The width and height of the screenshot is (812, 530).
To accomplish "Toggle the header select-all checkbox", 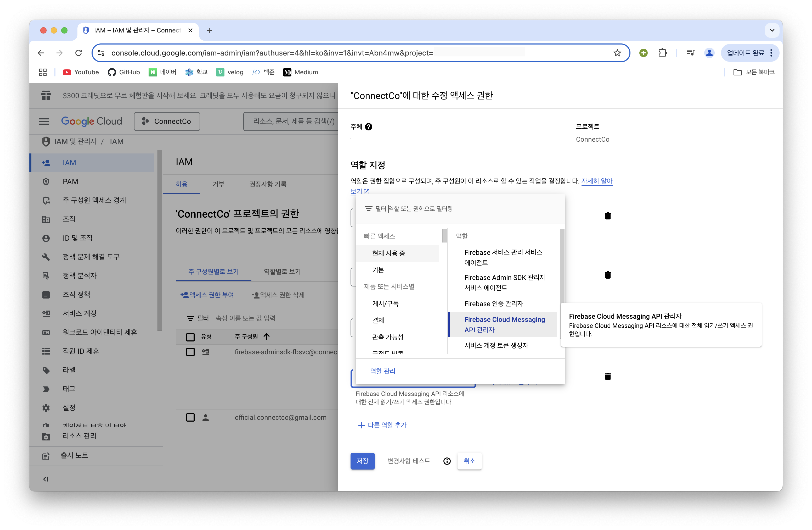I will pyautogui.click(x=190, y=337).
